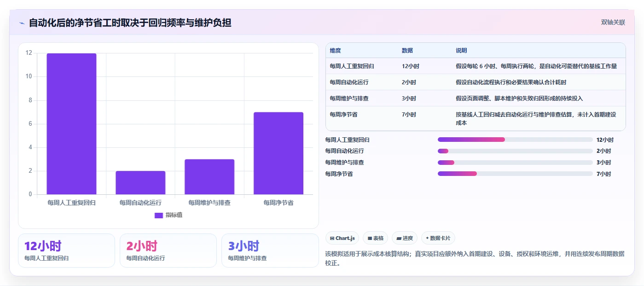This screenshot has height=286, width=644.
Task: Click y-axis tick label 8
Action: [x=30, y=100]
